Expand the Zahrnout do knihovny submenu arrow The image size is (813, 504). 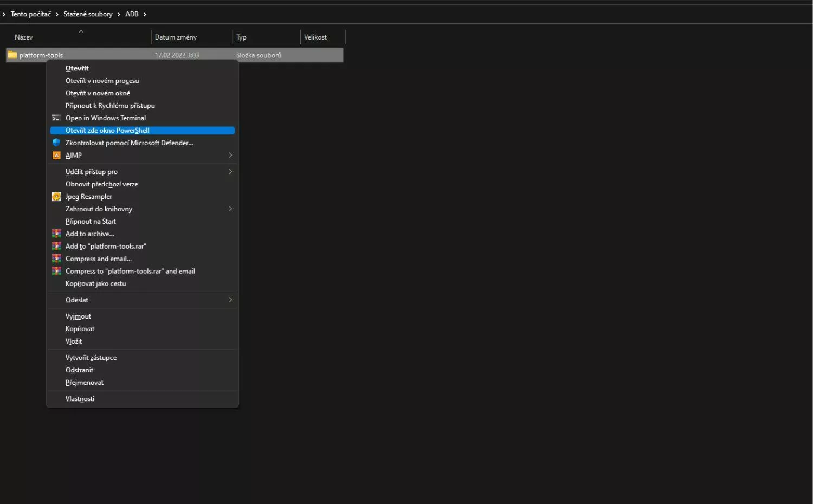click(x=230, y=209)
